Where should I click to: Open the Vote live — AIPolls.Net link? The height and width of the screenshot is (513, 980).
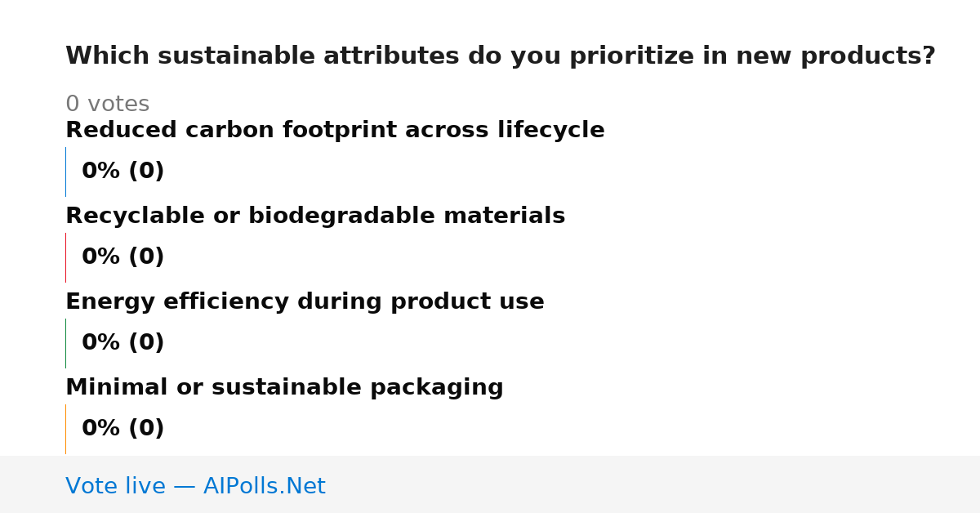[x=195, y=486]
